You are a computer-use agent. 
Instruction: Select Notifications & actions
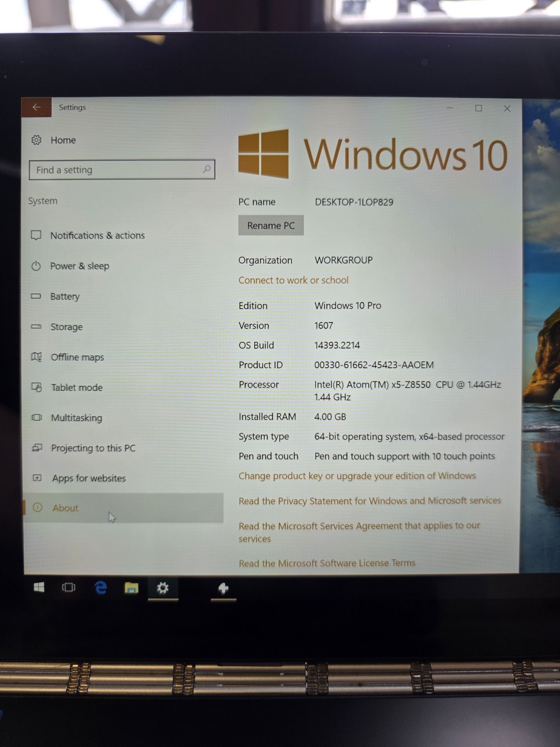tap(98, 235)
